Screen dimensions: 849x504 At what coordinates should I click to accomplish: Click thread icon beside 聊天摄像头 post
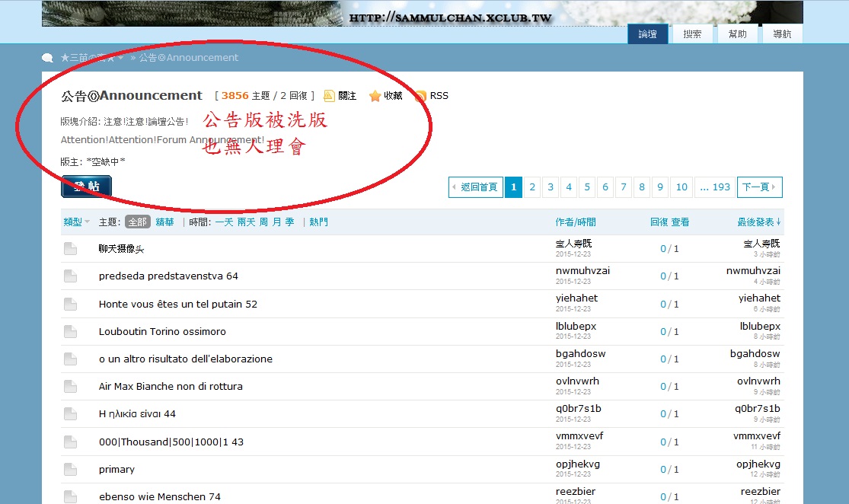(x=70, y=249)
